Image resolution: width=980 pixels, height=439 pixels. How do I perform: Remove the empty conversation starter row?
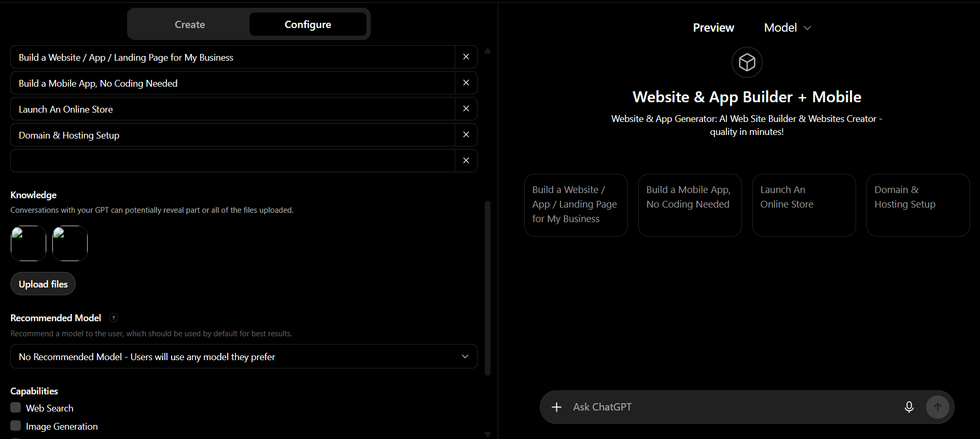pos(466,161)
